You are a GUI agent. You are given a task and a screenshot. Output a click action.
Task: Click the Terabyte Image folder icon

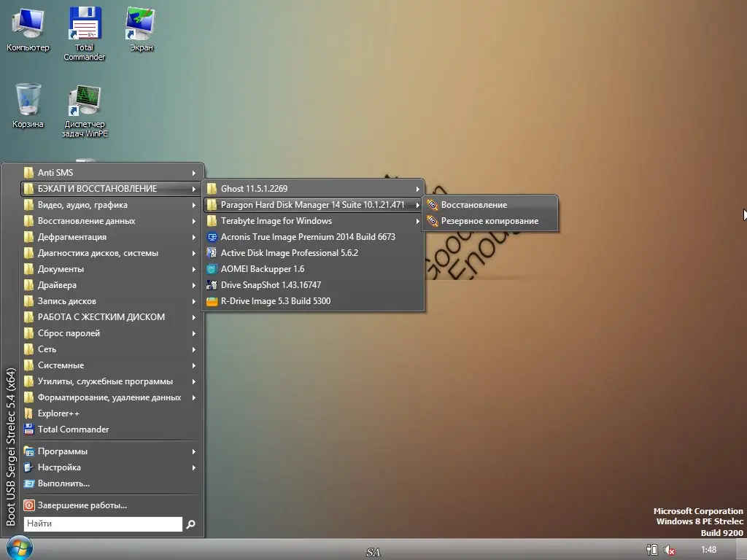point(212,221)
